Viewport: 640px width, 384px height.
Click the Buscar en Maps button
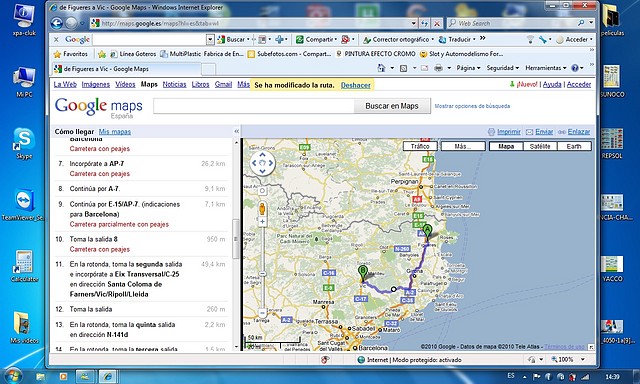(x=392, y=106)
